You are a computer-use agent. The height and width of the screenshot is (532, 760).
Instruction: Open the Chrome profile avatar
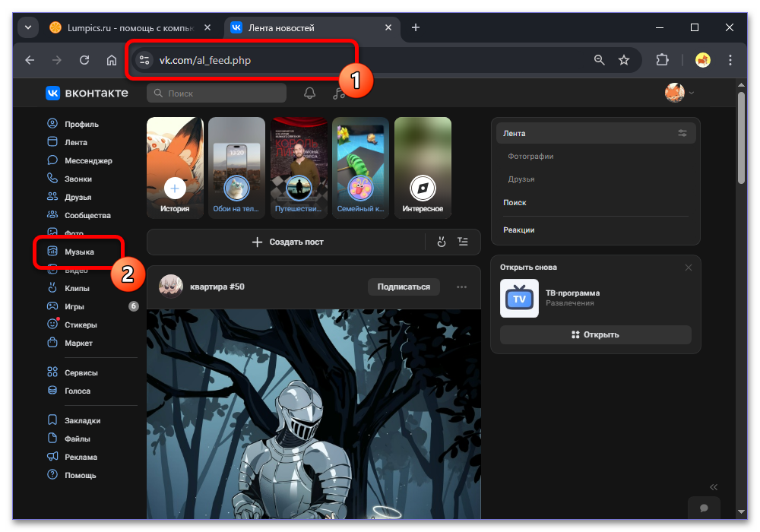click(x=702, y=60)
